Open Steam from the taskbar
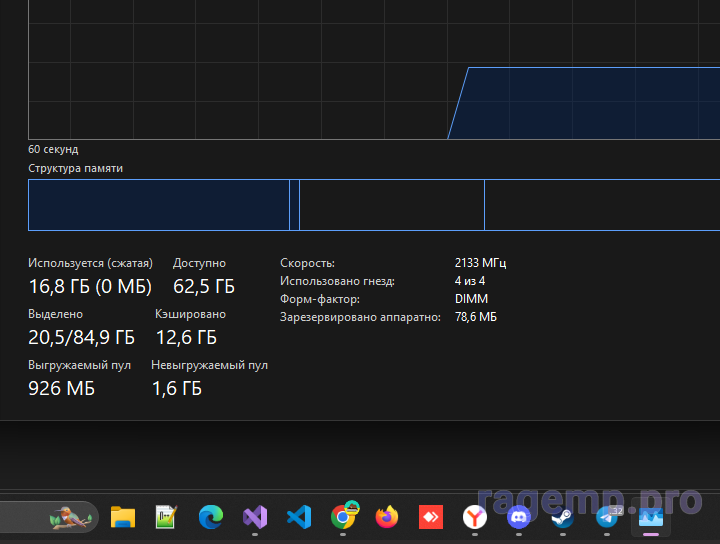 pos(562,517)
